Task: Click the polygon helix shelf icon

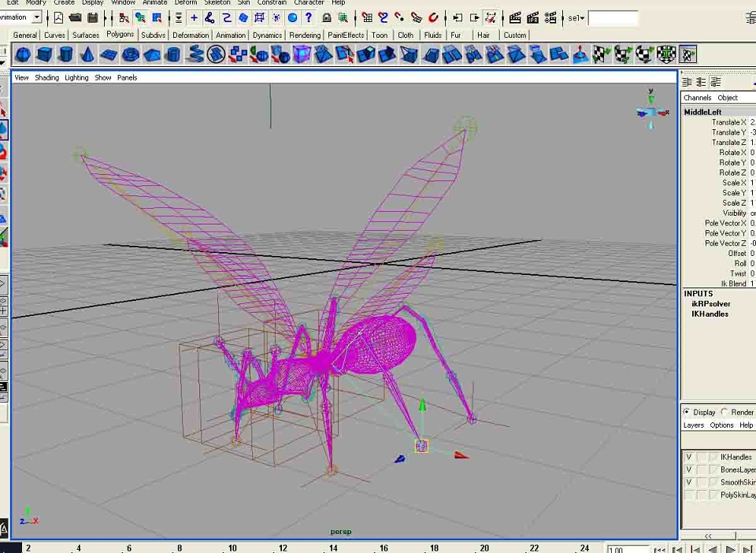Action: 195,54
